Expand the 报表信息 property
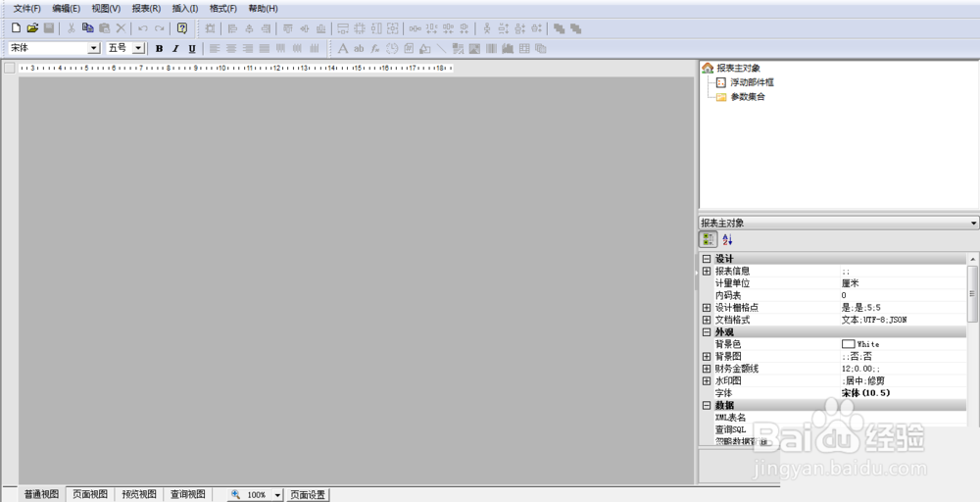 coord(707,271)
